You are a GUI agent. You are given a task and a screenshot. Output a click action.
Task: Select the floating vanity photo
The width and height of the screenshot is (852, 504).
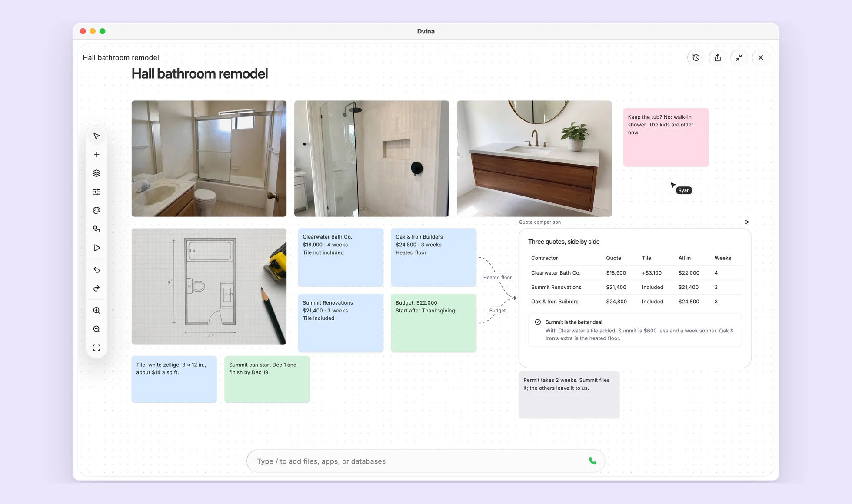tap(534, 159)
